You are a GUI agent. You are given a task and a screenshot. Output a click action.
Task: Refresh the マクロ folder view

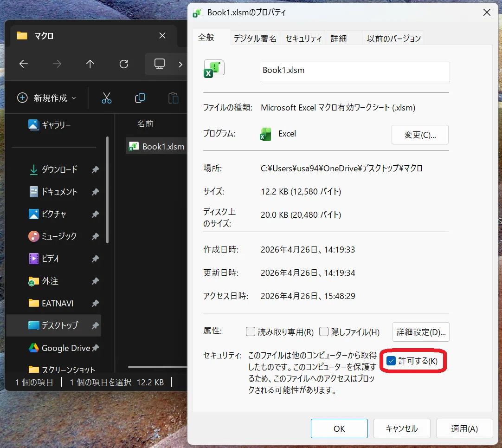124,64
